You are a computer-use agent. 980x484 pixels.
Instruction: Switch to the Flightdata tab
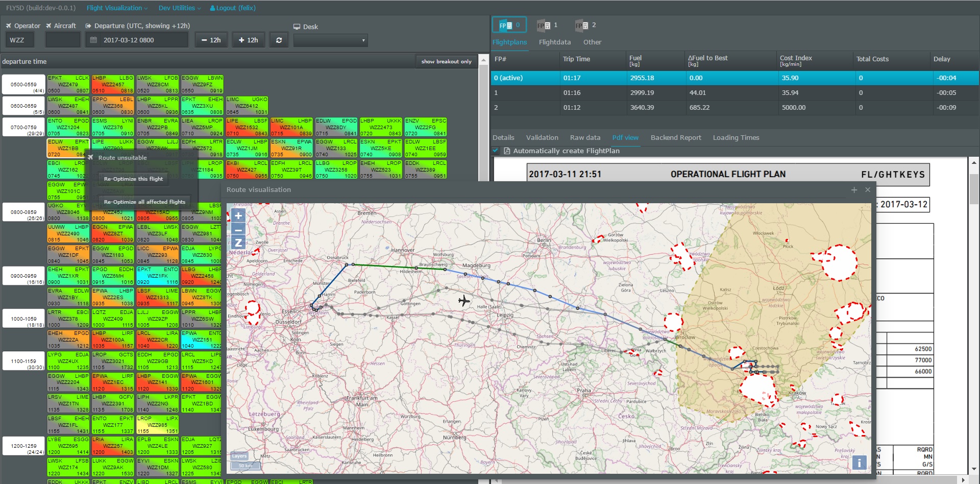[x=554, y=42]
